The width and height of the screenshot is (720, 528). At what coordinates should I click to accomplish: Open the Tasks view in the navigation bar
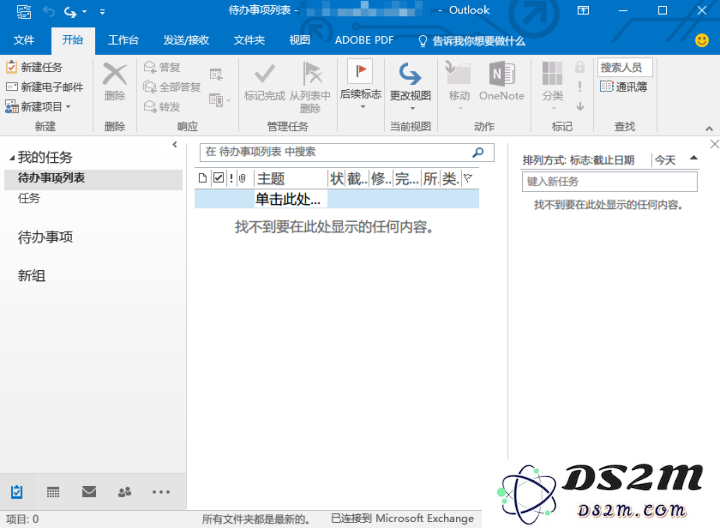click(x=17, y=492)
